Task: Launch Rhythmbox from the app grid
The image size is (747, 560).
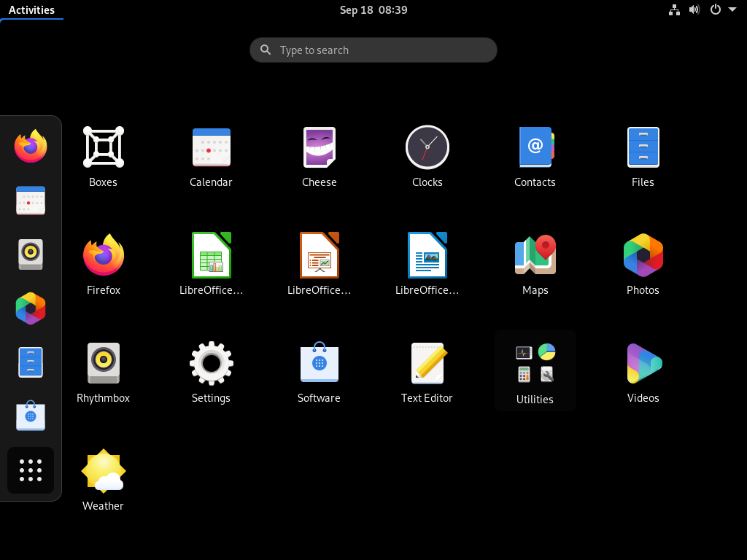Action: [x=104, y=373]
